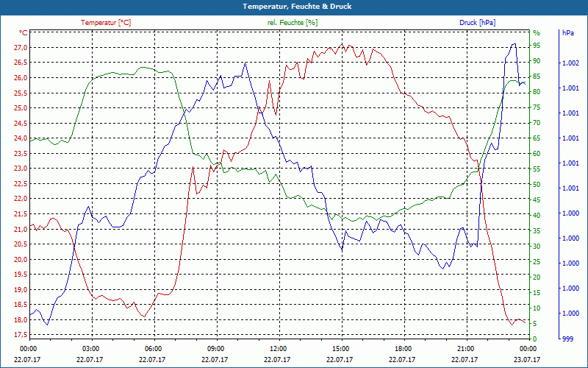Screen dimensions: 588x368
Task: Click the 06:00 time axis label
Action: (153, 349)
